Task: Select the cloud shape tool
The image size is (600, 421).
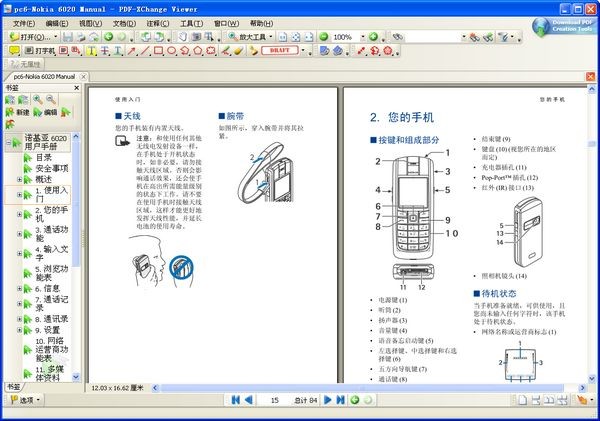Action: (x=211, y=51)
